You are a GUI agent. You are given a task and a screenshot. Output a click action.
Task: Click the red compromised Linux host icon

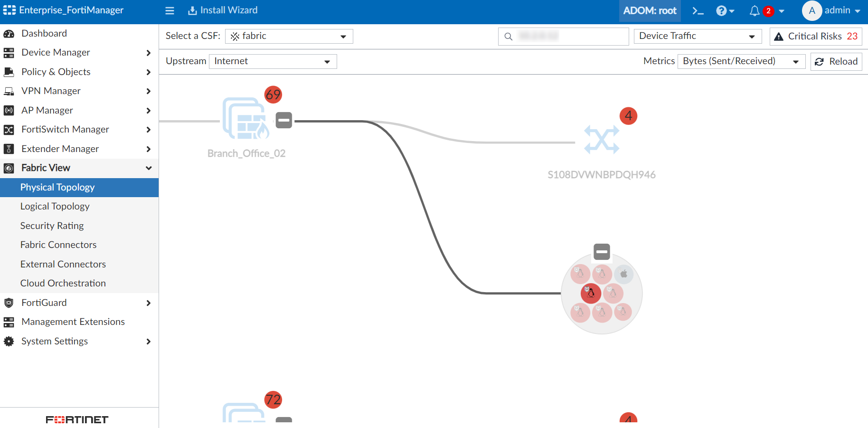pyautogui.click(x=590, y=293)
